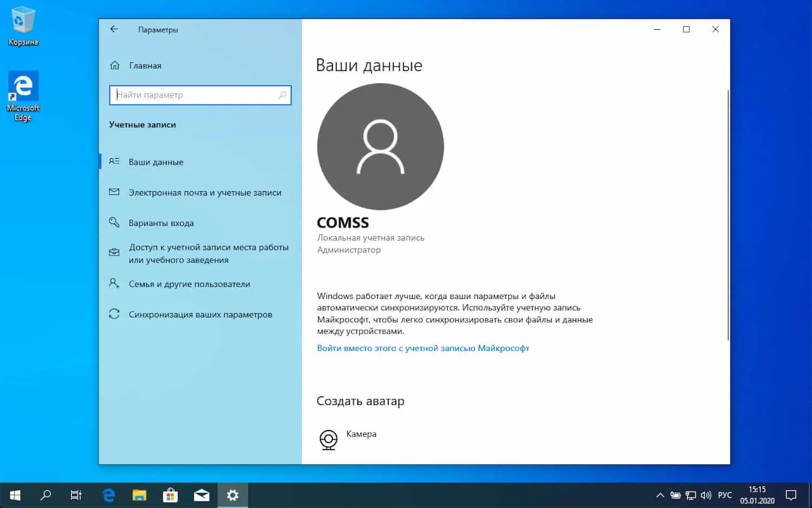
Task: Click the sync icon beside Синхронизация
Action: point(114,314)
